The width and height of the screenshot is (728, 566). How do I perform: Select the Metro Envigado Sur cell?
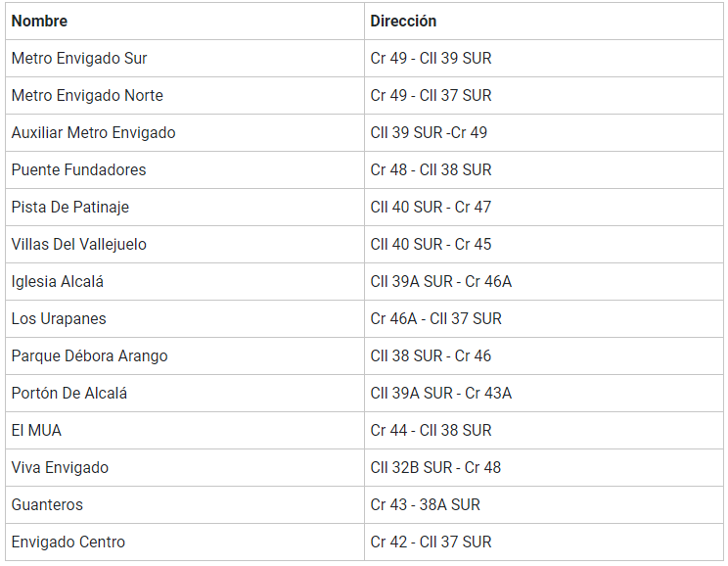click(79, 59)
